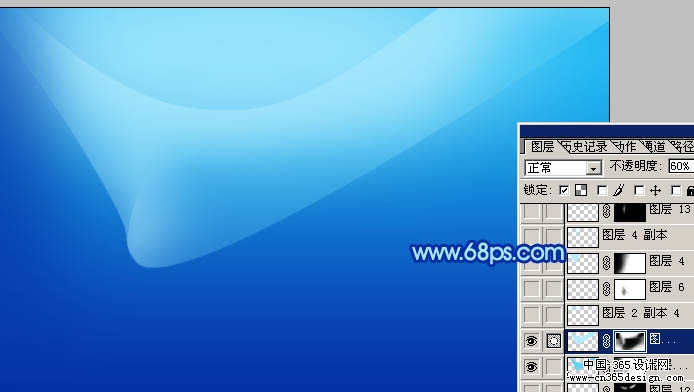Toggle the link box of the 图层 2 副本 4 layer
The width and height of the screenshot is (694, 392).
point(553,315)
